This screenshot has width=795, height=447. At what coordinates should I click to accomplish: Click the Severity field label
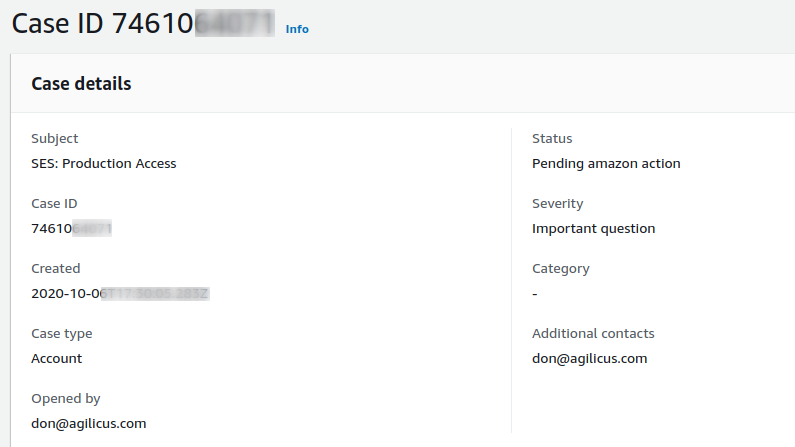pos(558,204)
